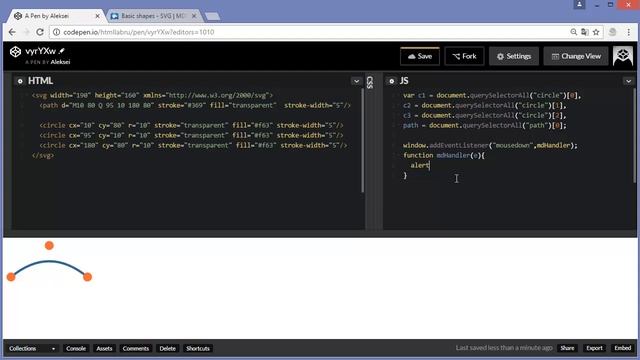Close the 'Basic shapes - SVG' tab
640x360 pixels.
coord(194,16)
